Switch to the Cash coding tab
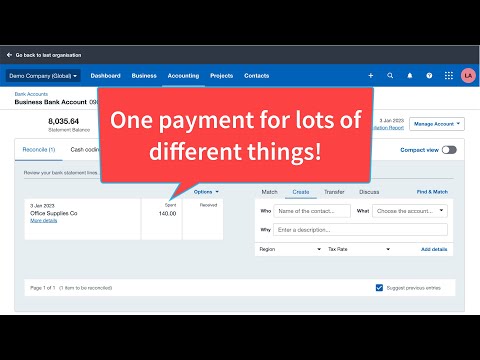The image size is (480, 360). coord(84,150)
